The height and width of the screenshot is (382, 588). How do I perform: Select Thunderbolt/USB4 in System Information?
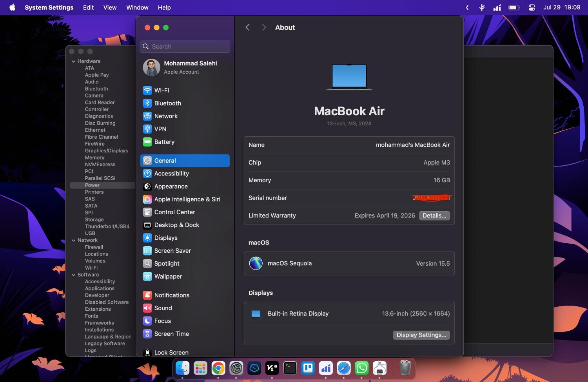click(x=107, y=226)
